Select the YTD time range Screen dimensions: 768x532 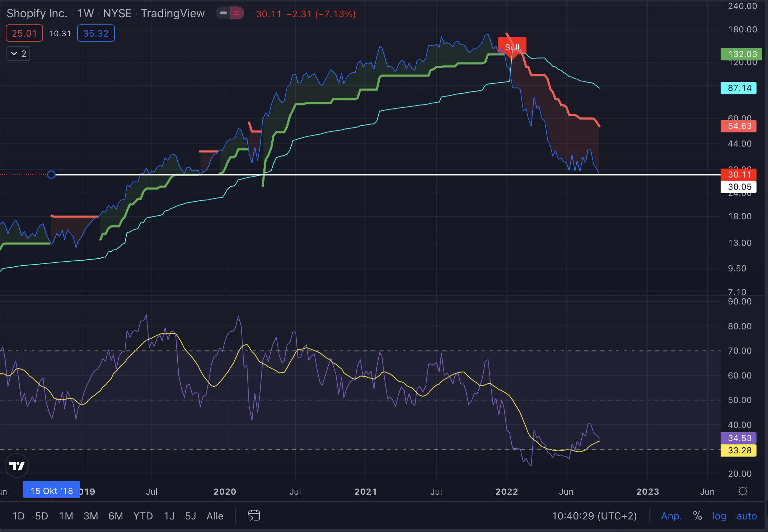click(143, 516)
